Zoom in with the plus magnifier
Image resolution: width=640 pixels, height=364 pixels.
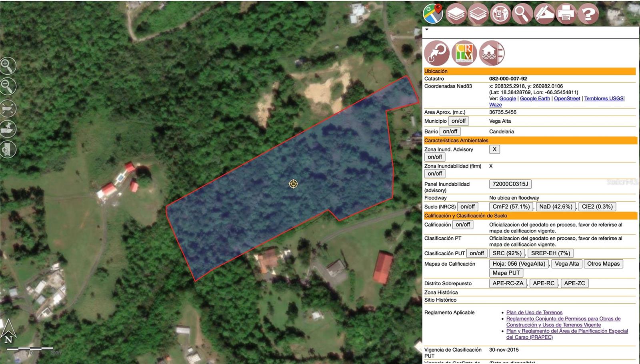point(8,66)
